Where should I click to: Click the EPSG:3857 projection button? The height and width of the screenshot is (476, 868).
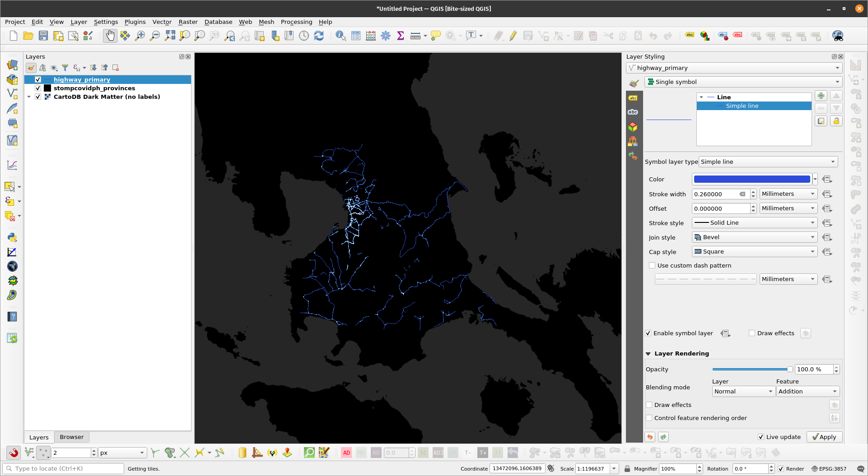point(829,468)
